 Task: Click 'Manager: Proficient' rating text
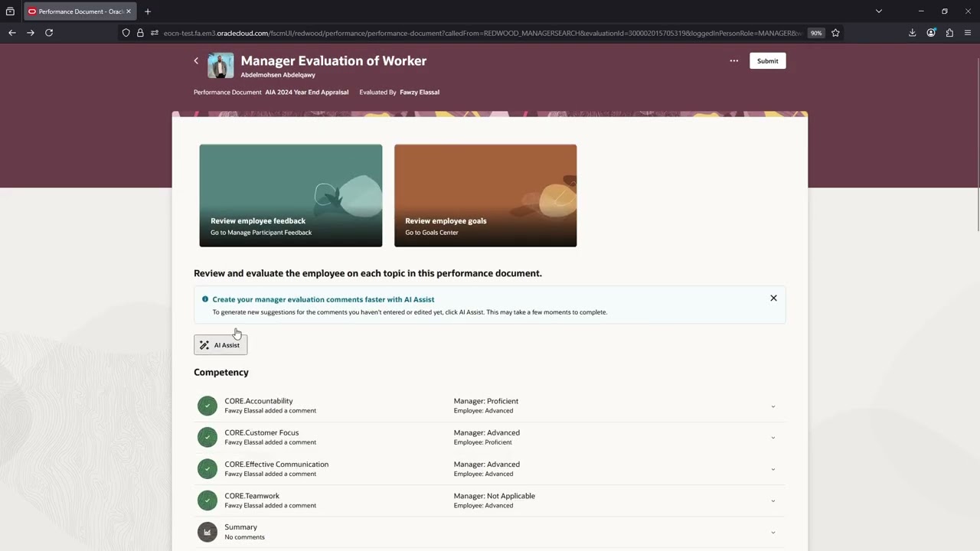click(x=486, y=401)
